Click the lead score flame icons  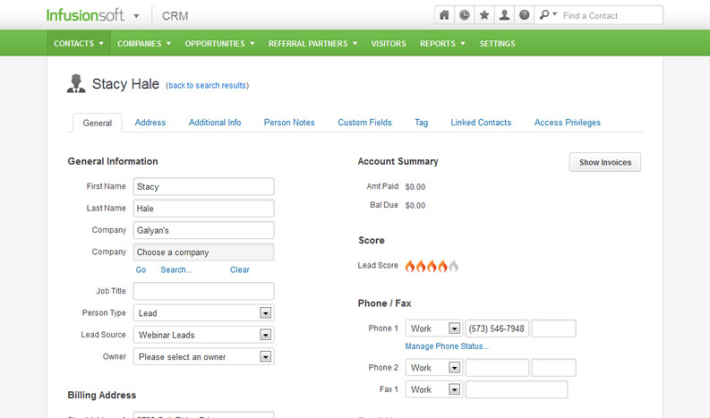click(x=432, y=266)
